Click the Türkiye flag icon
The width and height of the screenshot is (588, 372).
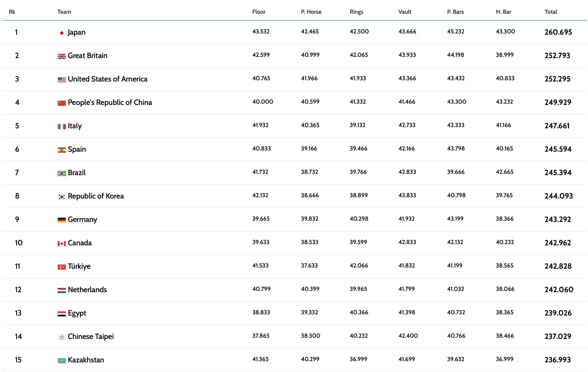pyautogui.click(x=61, y=267)
